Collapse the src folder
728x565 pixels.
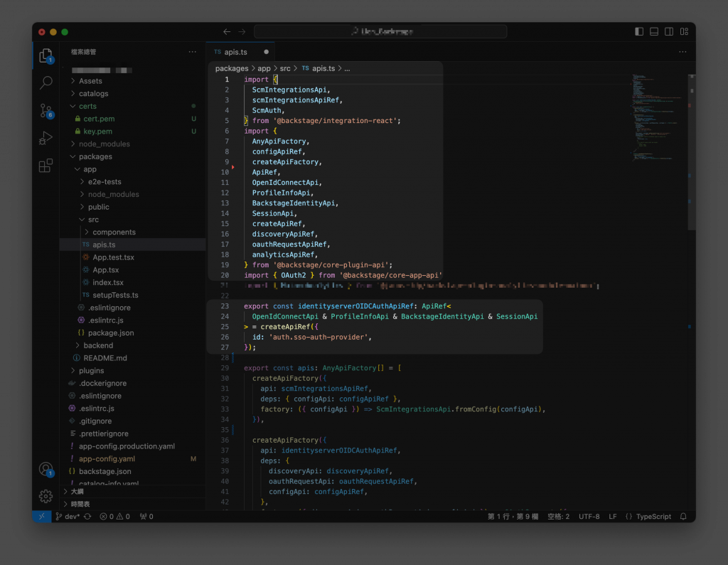[x=133, y=219]
